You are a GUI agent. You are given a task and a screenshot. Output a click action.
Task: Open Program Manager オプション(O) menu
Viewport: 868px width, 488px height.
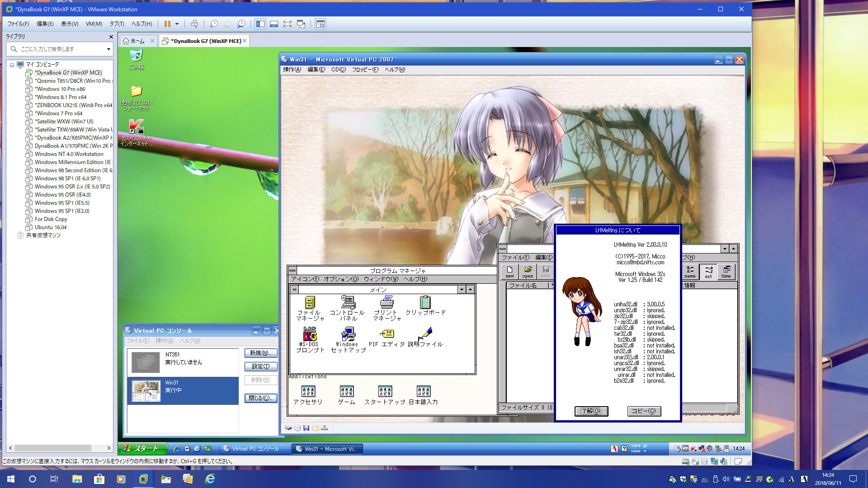341,279
